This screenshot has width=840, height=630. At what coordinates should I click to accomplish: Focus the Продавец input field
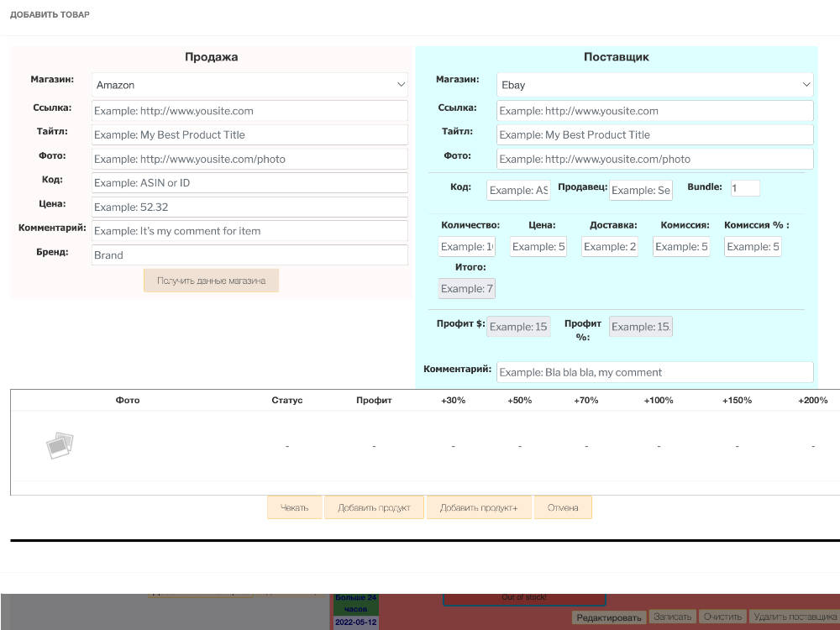coord(641,190)
